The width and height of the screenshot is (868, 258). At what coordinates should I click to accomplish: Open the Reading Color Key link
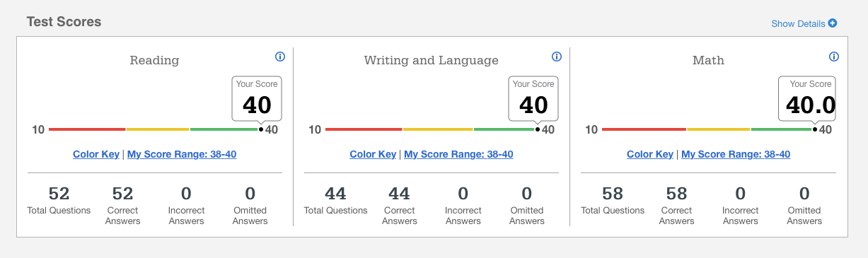tap(96, 154)
